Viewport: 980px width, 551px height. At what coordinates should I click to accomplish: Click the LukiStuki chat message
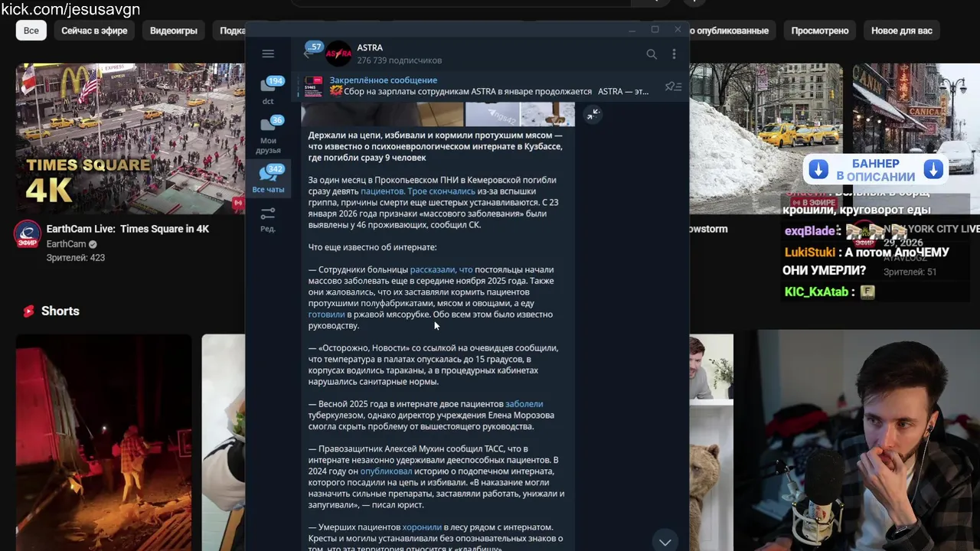click(x=866, y=261)
